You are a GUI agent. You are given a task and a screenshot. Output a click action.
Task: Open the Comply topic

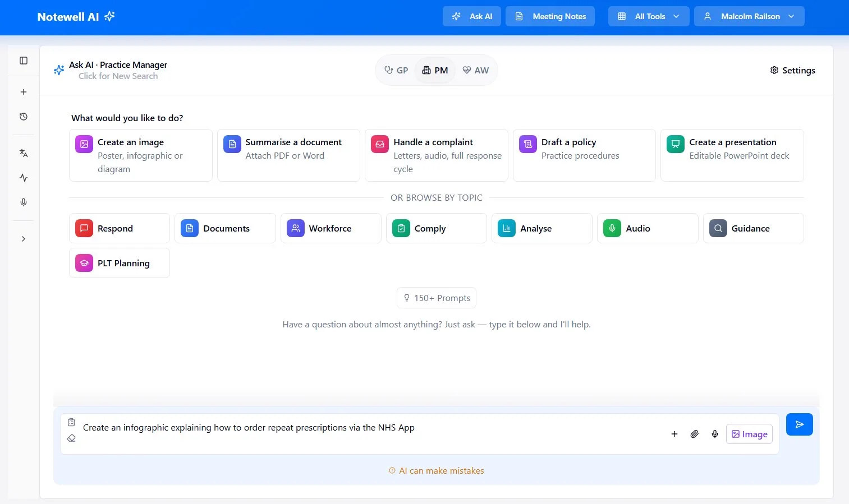pyautogui.click(x=437, y=228)
